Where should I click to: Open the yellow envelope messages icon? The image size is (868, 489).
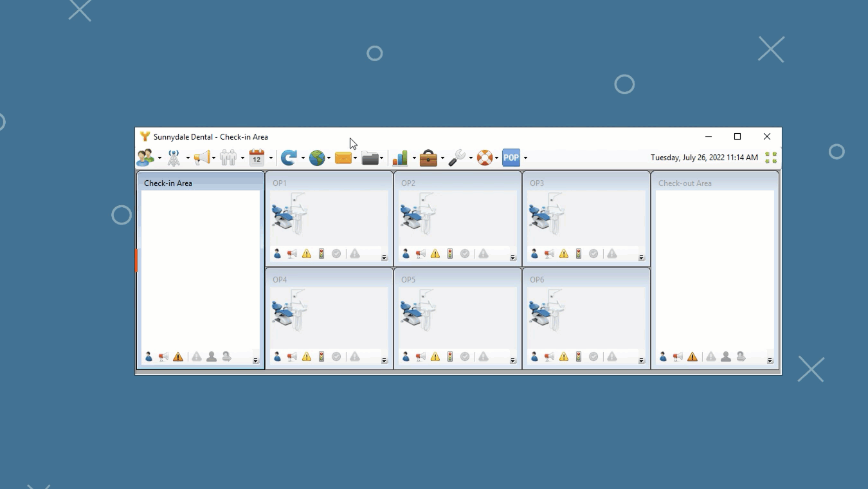pyautogui.click(x=343, y=158)
